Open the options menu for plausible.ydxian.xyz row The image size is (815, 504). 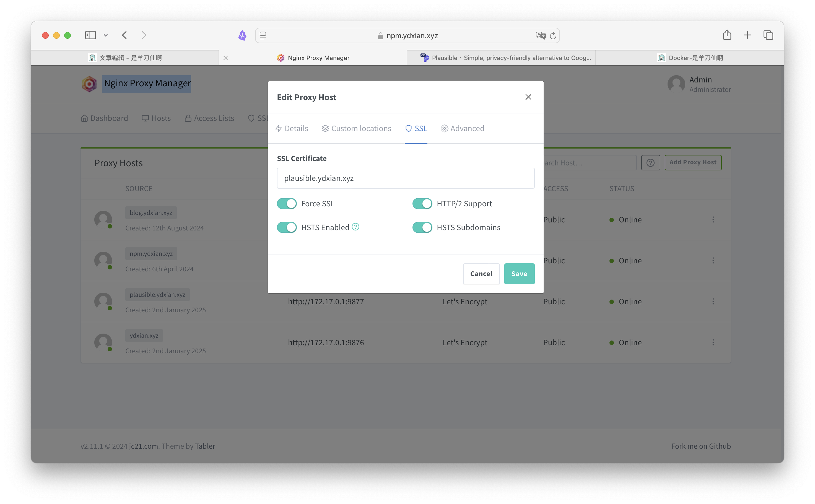click(713, 302)
